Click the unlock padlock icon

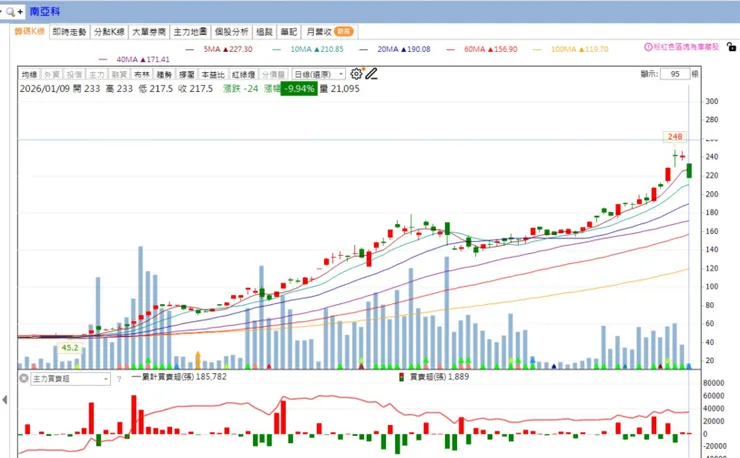tap(731, 47)
